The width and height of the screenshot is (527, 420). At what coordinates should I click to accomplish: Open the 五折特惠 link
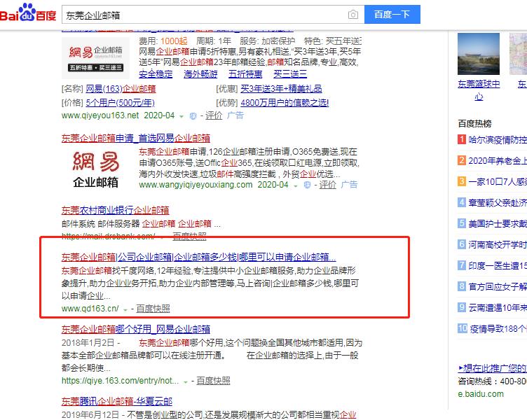pyautogui.click(x=245, y=74)
